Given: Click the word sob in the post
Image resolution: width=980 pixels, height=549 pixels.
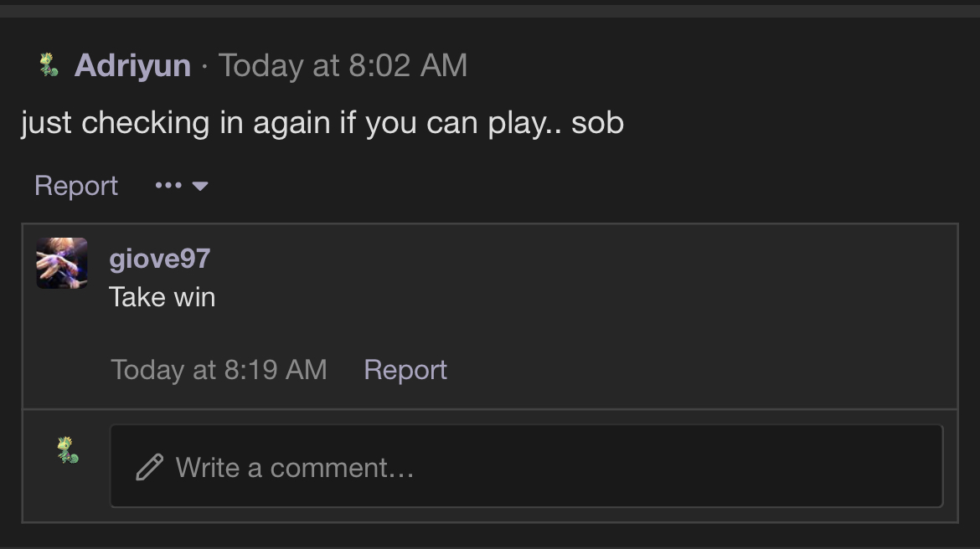Looking at the screenshot, I should tap(597, 122).
